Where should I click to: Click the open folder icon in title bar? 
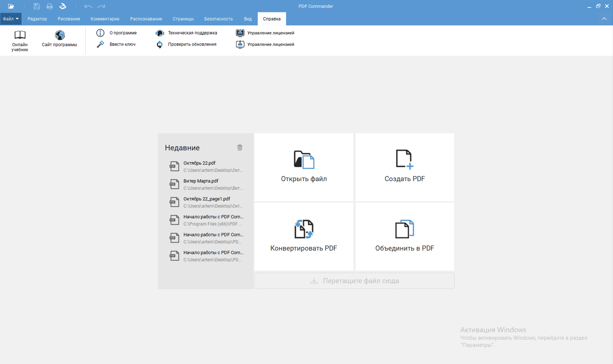point(11,6)
